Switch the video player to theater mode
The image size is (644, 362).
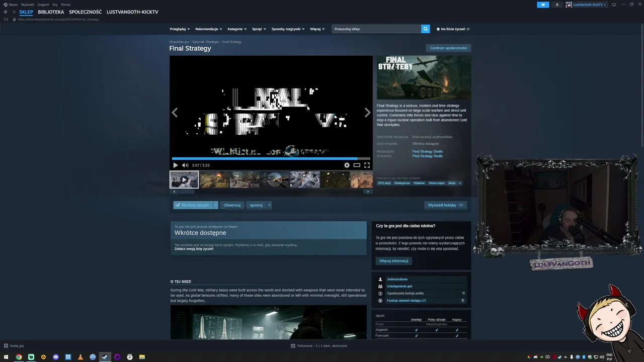coord(357,165)
